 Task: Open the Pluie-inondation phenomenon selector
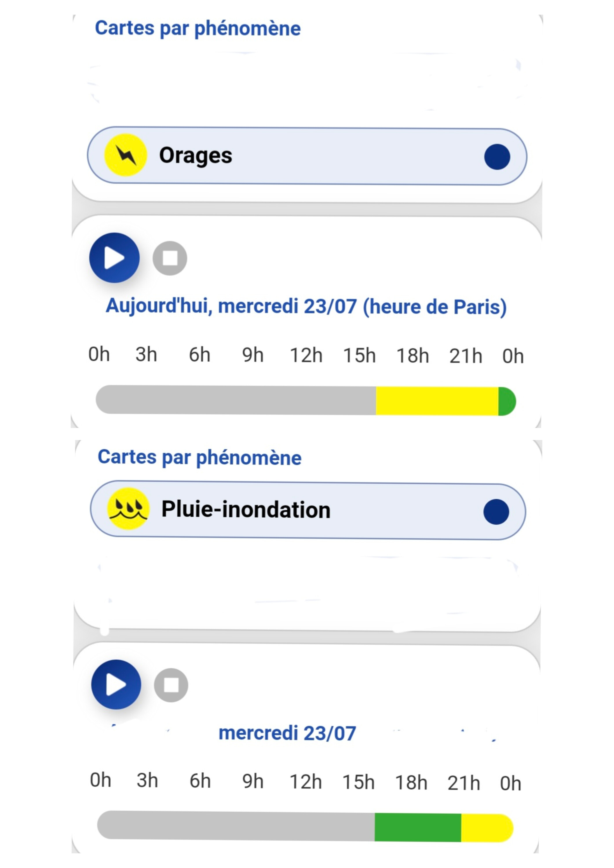pos(308,510)
